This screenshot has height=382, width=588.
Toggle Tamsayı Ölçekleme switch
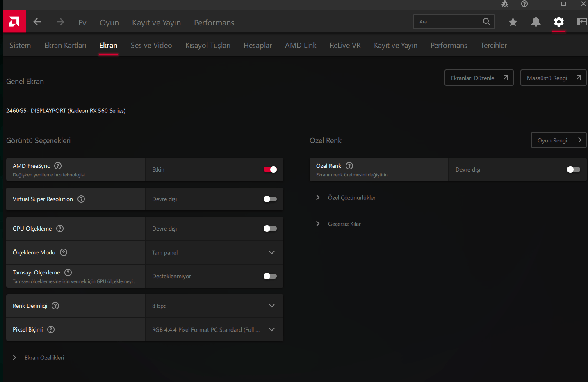coord(270,276)
